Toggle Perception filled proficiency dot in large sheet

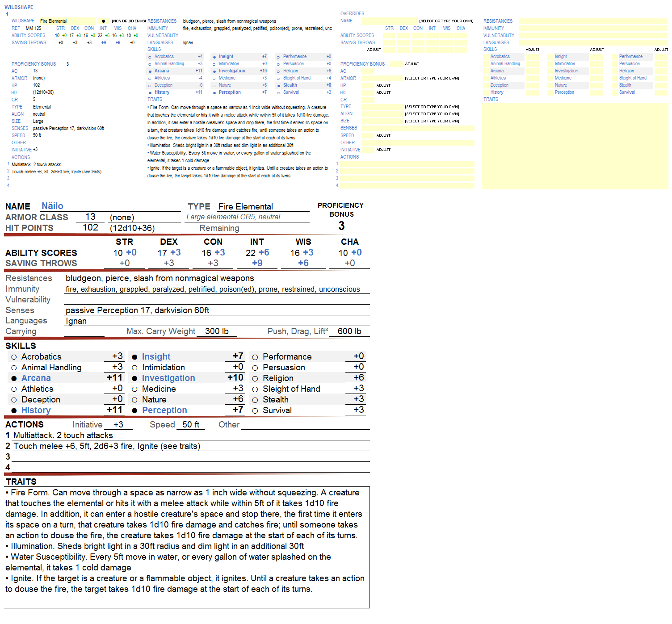[x=134, y=411]
